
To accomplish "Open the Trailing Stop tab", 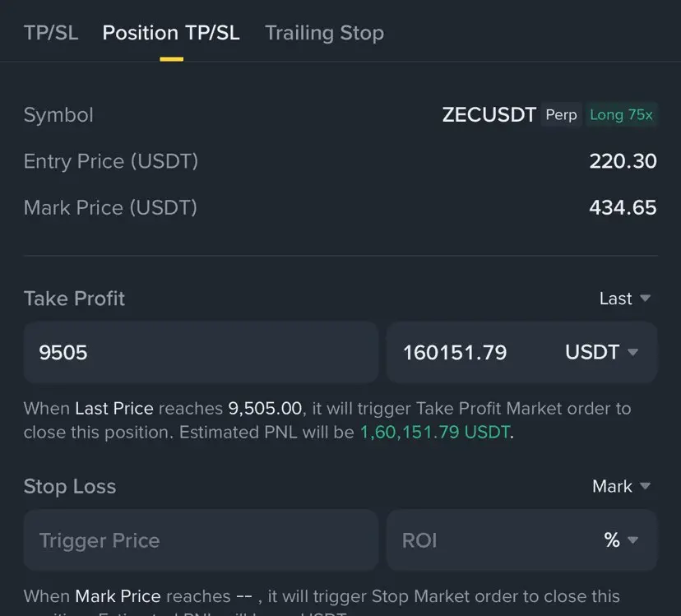I will [x=324, y=33].
